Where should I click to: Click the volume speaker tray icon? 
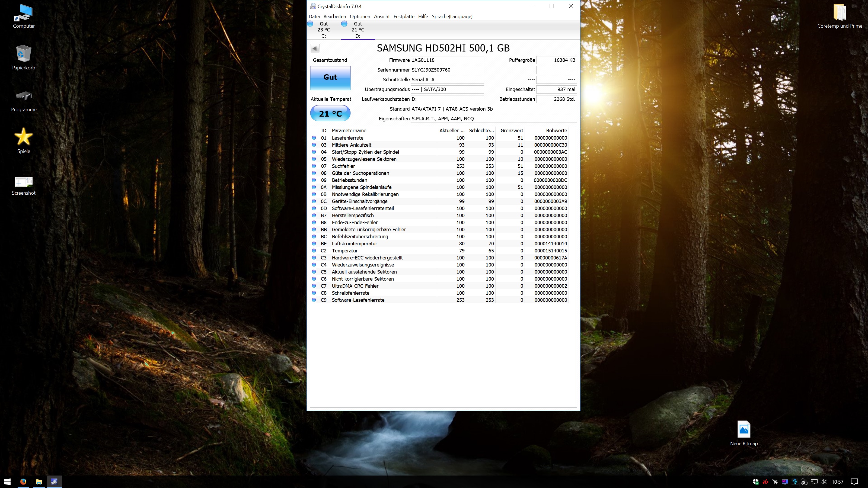click(824, 481)
